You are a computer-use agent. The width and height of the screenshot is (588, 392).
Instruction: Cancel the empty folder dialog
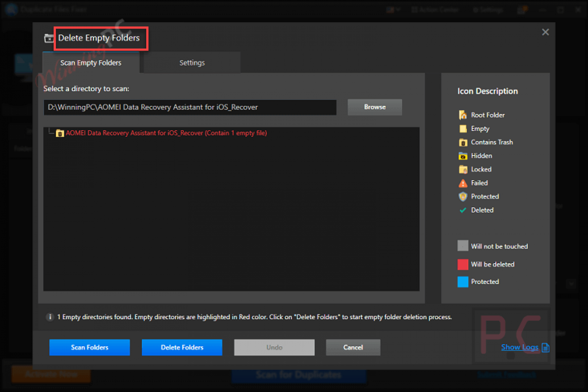[353, 348]
